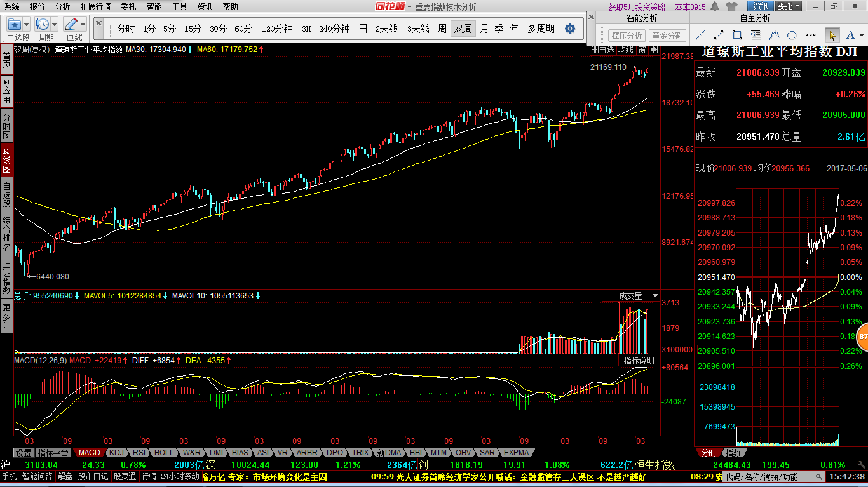Open the K线图 sidebar tab
Image resolution: width=868 pixels, height=487 pixels.
pyautogui.click(x=6, y=160)
